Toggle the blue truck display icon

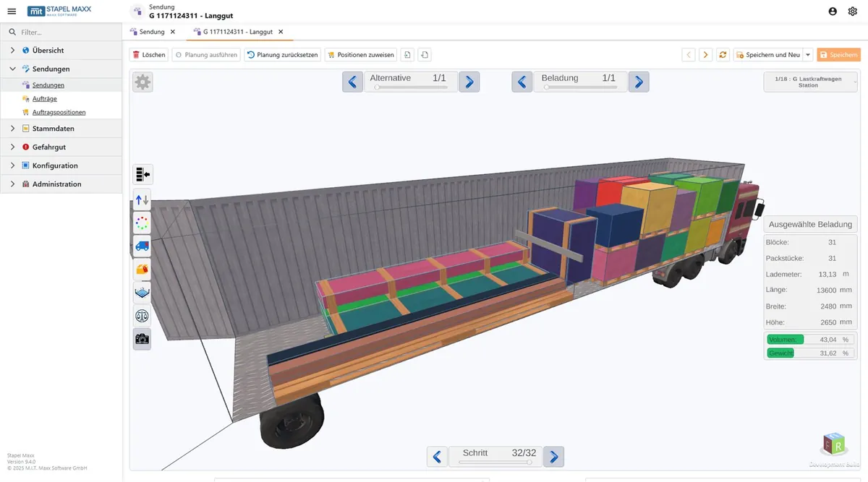[142, 246]
